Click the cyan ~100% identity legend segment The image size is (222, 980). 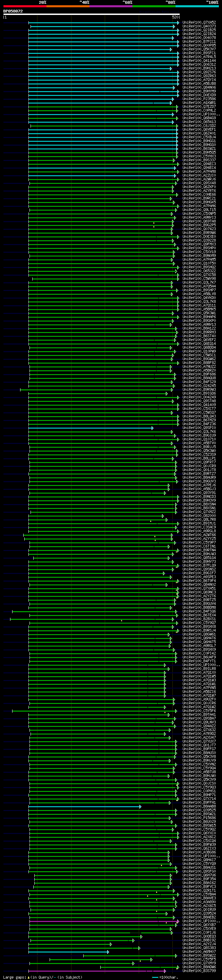tap(197, 6)
